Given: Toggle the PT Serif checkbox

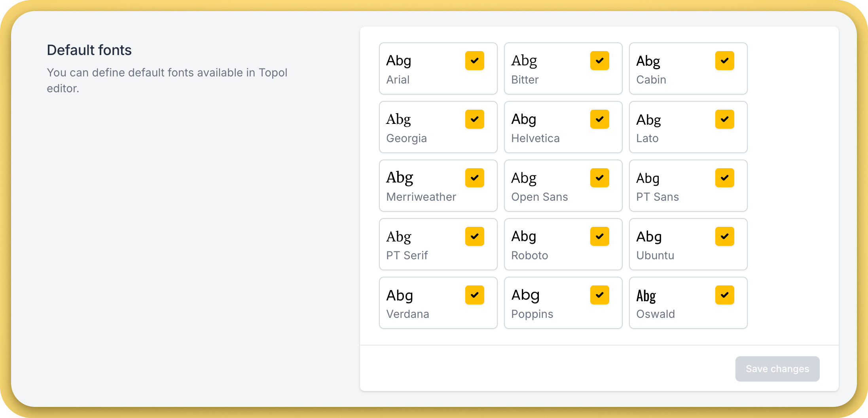Looking at the screenshot, I should (x=474, y=236).
